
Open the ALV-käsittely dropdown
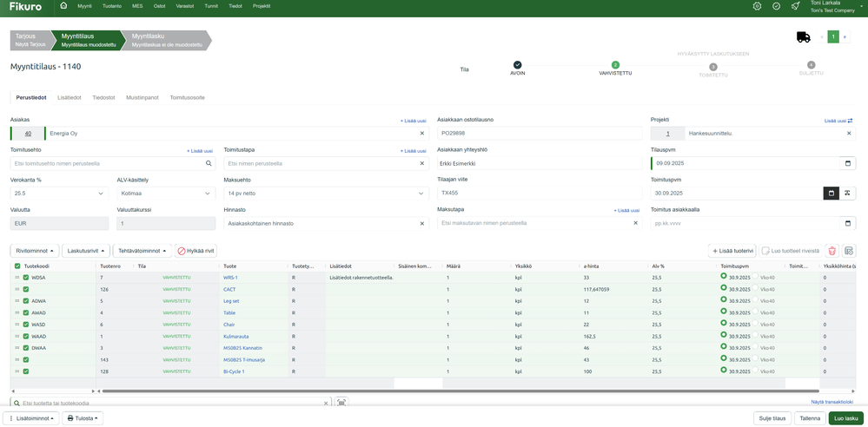(166, 194)
